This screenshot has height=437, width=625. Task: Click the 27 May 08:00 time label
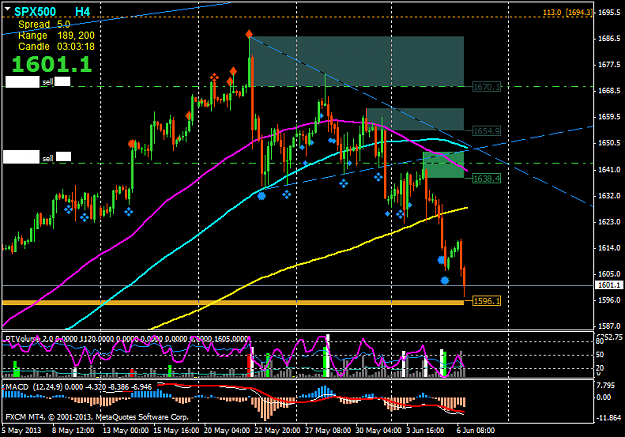(328, 431)
